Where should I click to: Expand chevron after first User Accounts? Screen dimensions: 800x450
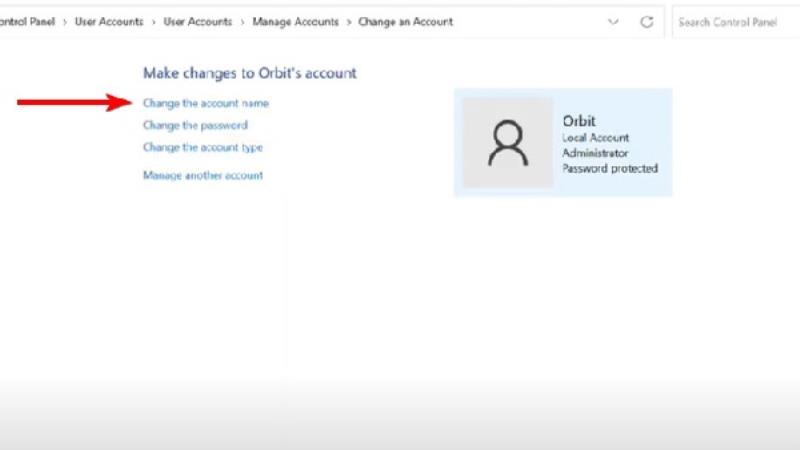[x=153, y=22]
